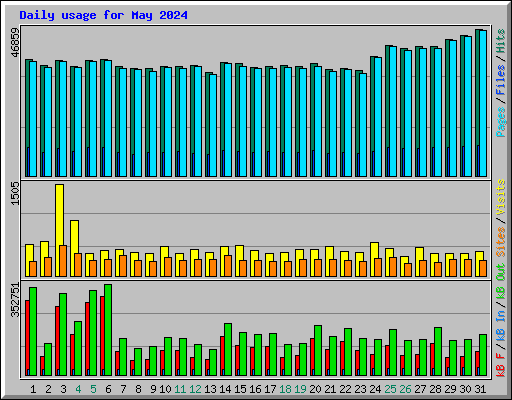The width and height of the screenshot is (512, 400).
Task: Click the 'Files' legend label
Action: (501, 79)
